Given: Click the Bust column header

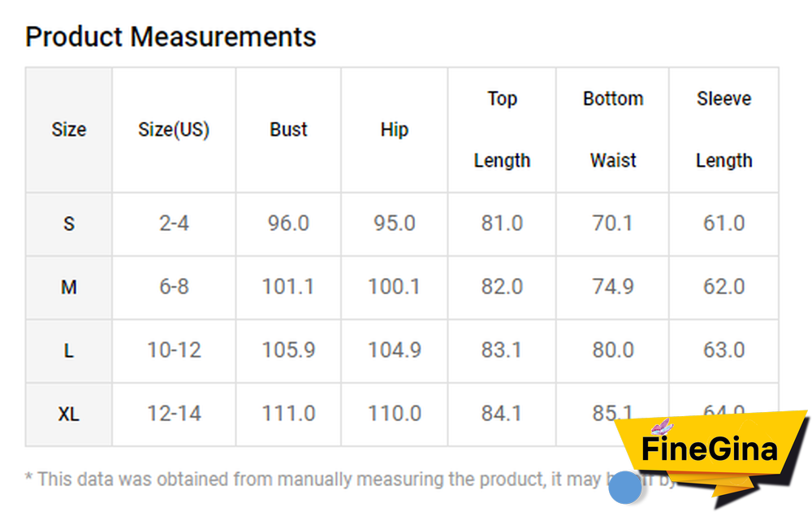Looking at the screenshot, I should (x=288, y=130).
